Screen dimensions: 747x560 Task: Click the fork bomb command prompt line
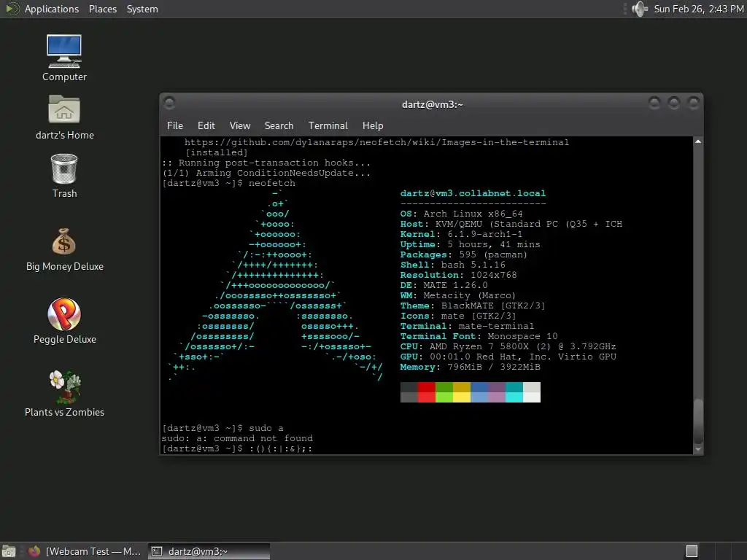click(237, 448)
